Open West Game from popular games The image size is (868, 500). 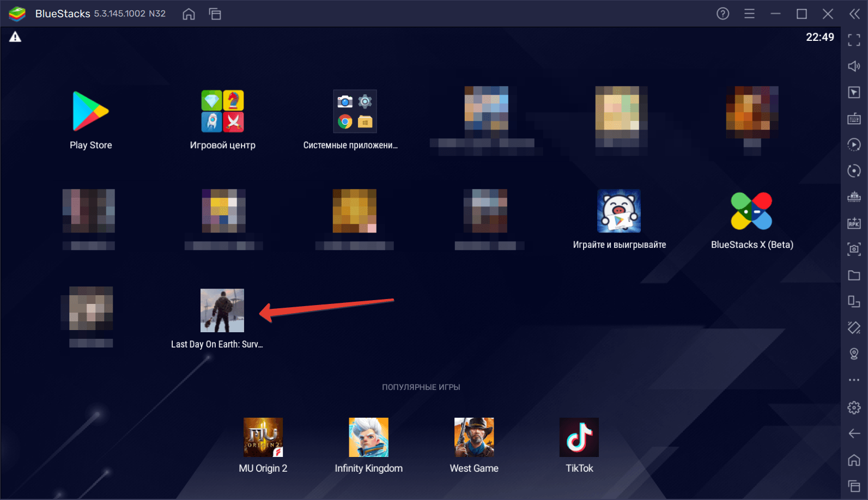point(474,437)
